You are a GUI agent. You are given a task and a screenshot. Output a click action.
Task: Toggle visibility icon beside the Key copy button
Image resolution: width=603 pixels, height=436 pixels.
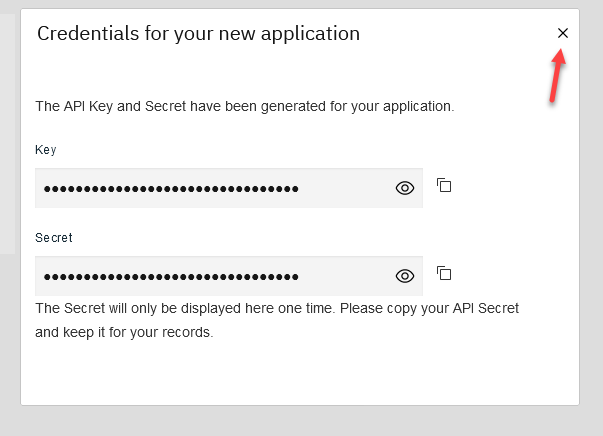pyautogui.click(x=405, y=188)
